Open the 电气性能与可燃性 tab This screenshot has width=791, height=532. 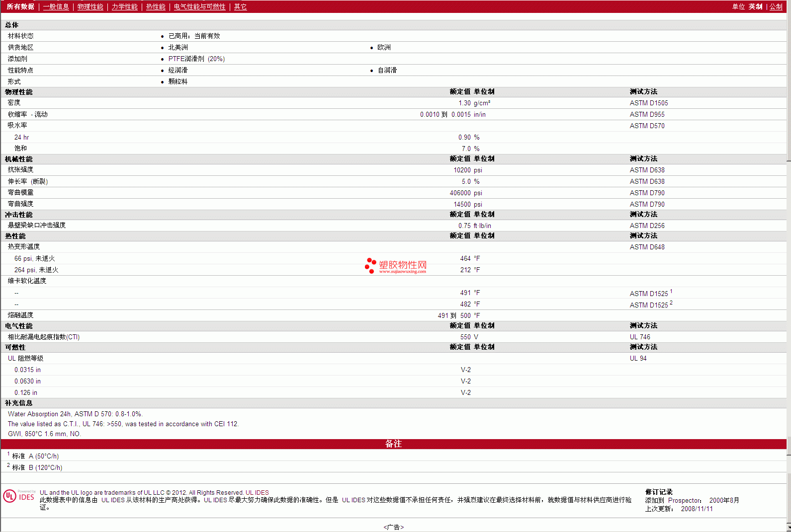(199, 6)
